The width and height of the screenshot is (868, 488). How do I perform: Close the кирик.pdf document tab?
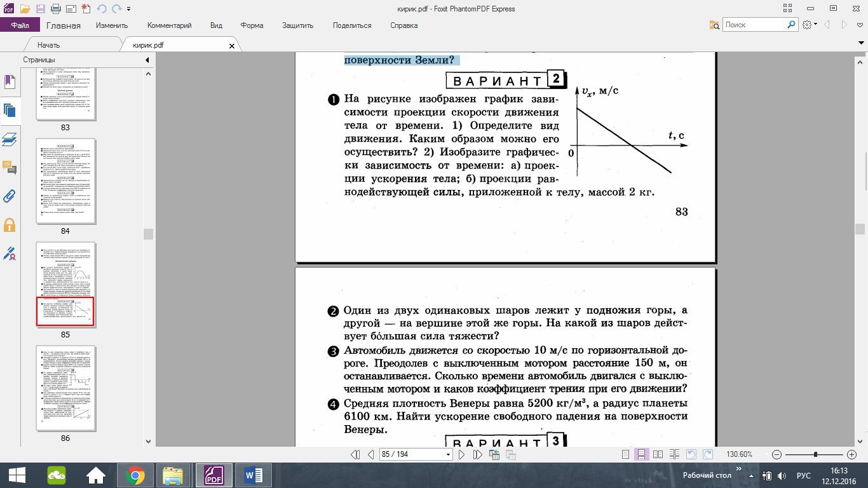pos(232,46)
